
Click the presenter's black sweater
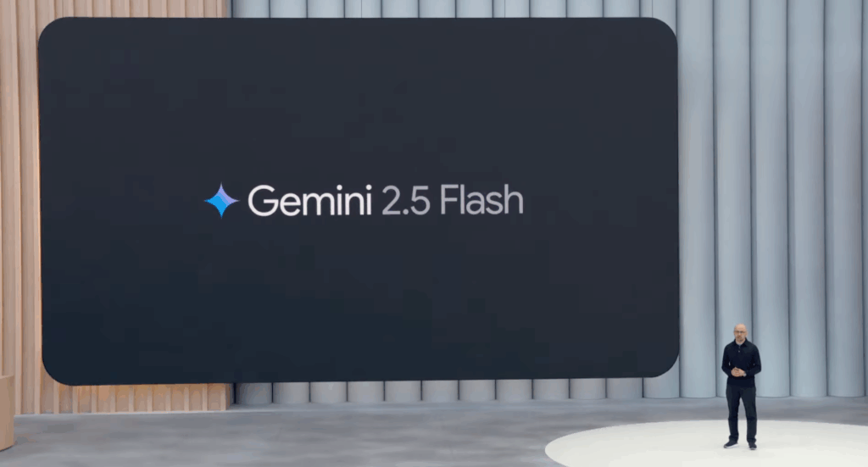coord(741,363)
